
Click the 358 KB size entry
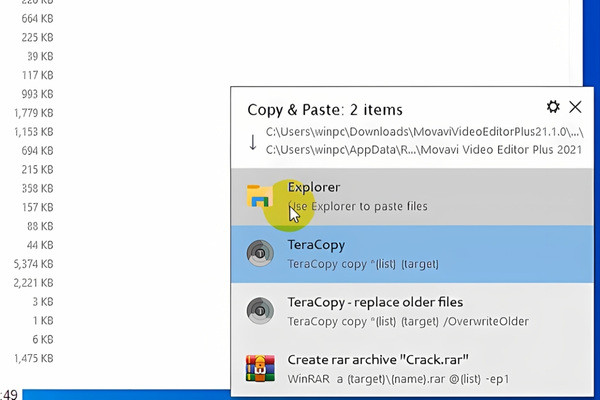click(x=37, y=188)
